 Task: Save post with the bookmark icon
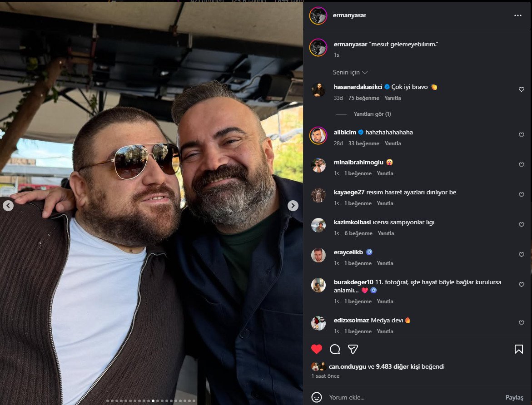[518, 349]
